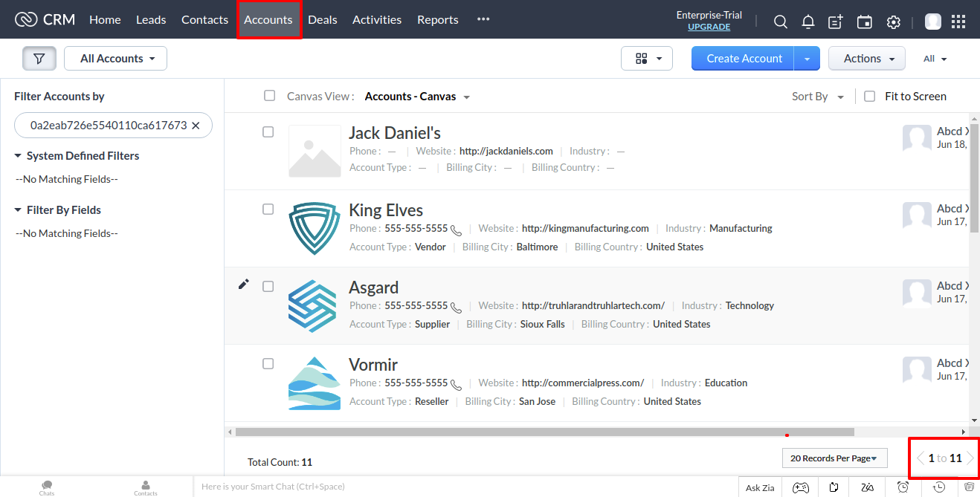Open http://kingmanufacturing.com website link
Screen dimensions: 980x497
coord(585,228)
